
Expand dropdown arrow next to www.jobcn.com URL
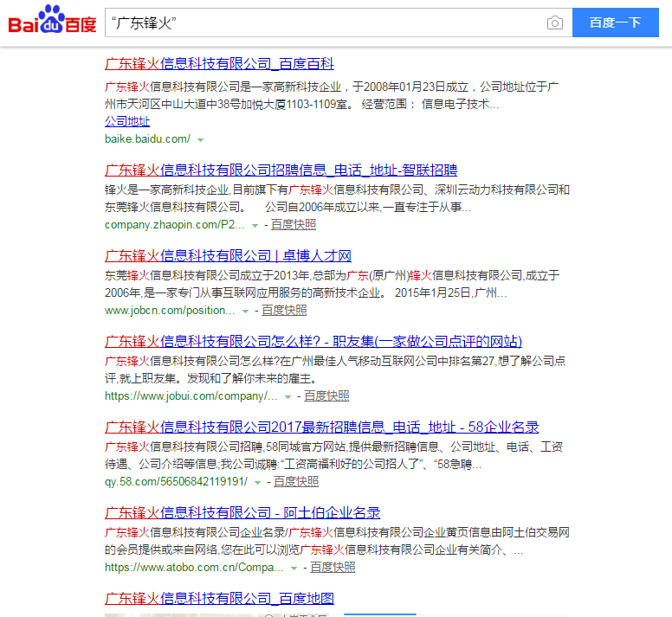click(x=245, y=311)
